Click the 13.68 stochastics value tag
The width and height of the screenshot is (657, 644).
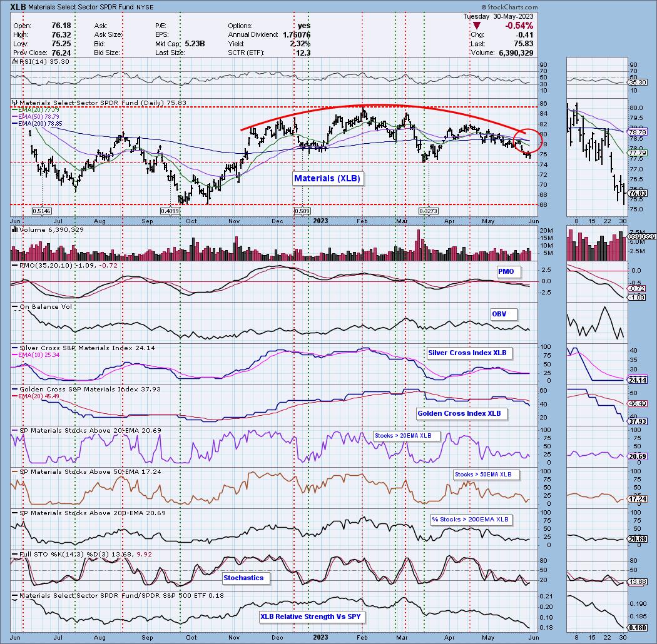pos(638,582)
